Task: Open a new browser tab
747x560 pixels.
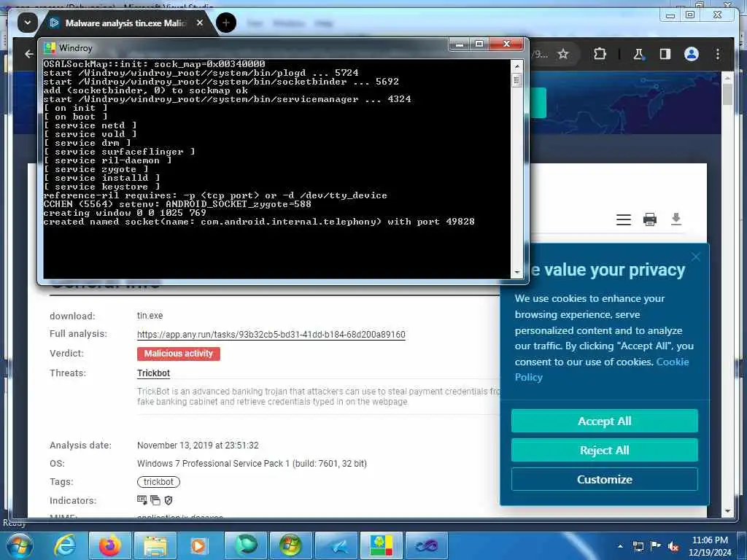Action: [226, 23]
